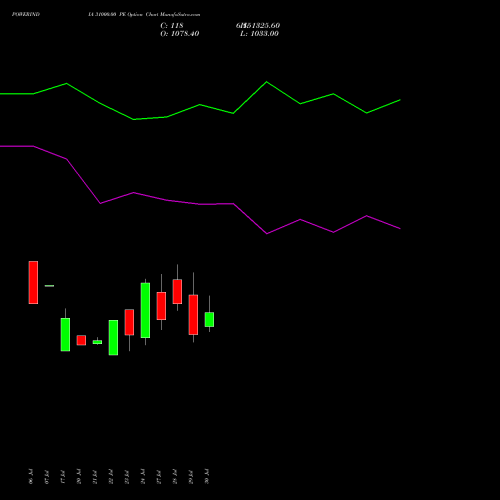Click the O: 1078.40 open value
Screen dimensions: 500x500
[180, 33]
